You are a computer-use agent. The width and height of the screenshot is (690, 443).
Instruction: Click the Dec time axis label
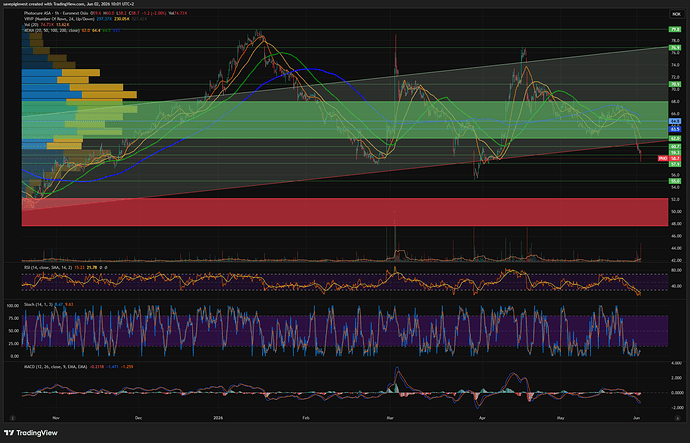click(x=139, y=418)
